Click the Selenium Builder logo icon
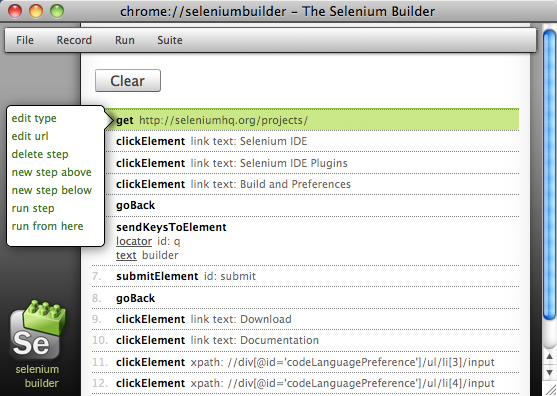Viewport: 557px width, 396px height. [38, 330]
